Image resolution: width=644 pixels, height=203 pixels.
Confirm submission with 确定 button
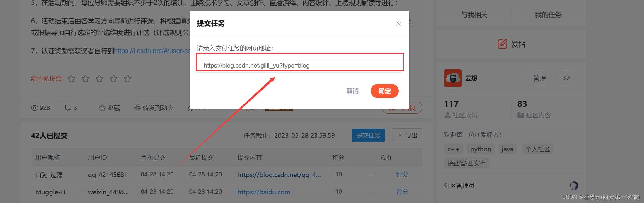(384, 91)
